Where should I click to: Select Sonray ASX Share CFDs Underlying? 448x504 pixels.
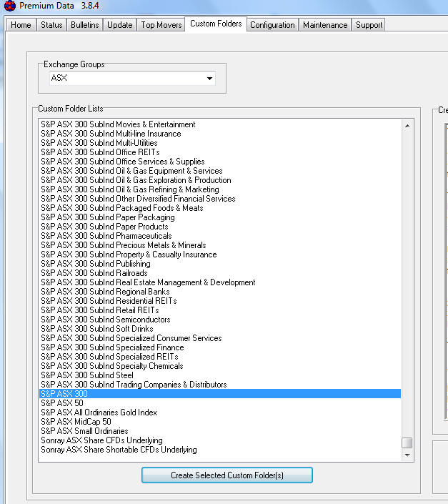point(220,440)
